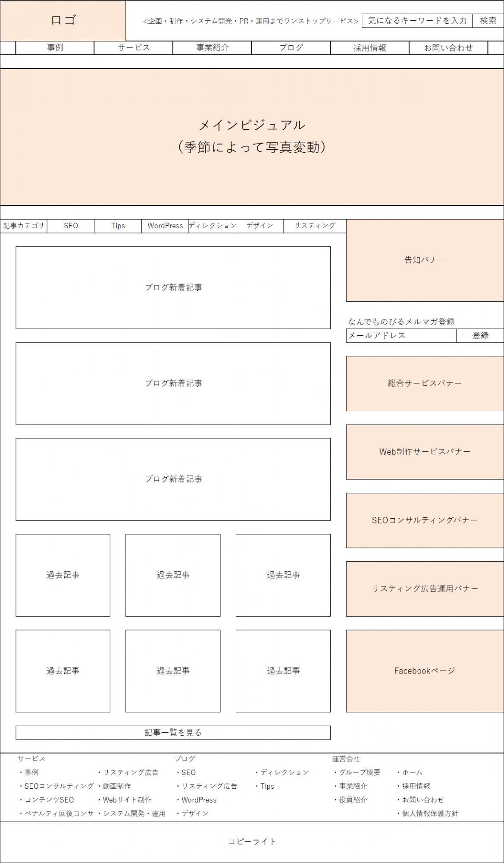
Task: Open the Web制作サービスバナー banner
Action: pyautogui.click(x=425, y=452)
